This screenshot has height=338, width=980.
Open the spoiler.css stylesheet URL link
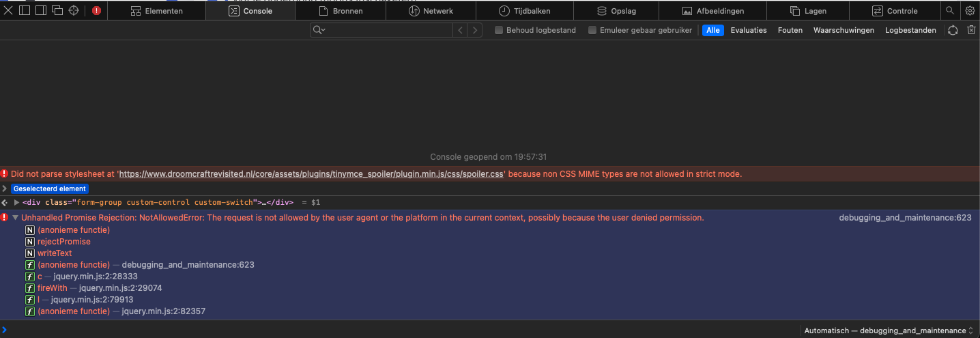[x=312, y=174]
